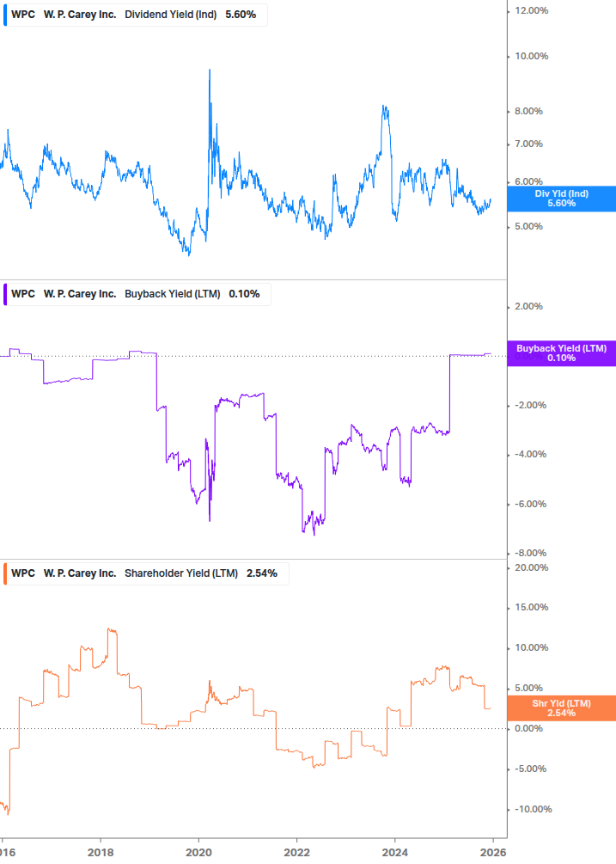Click the 5.60% value in the Dividend Yield legend
The width and height of the screenshot is (616, 864).
pos(241,15)
